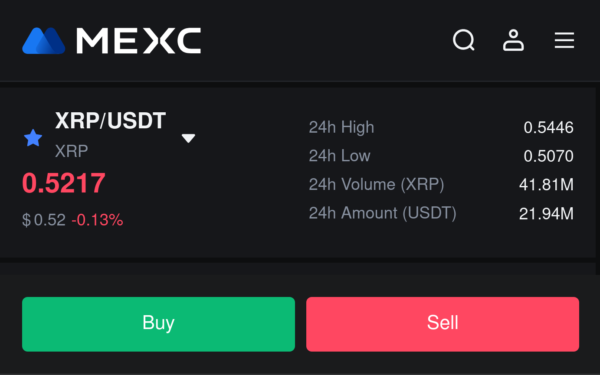The height and width of the screenshot is (375, 600).
Task: Open the hamburger menu icon
Action: (x=564, y=40)
